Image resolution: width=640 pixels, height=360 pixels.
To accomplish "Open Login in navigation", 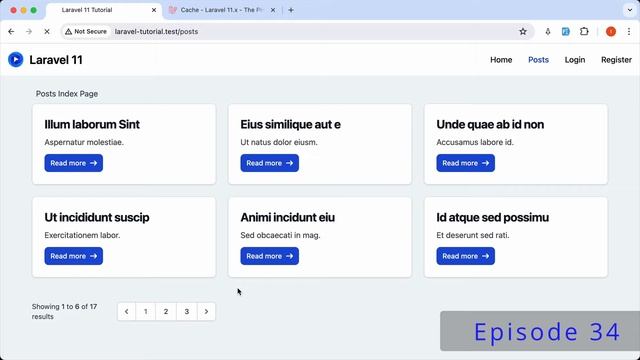I will 575,60.
